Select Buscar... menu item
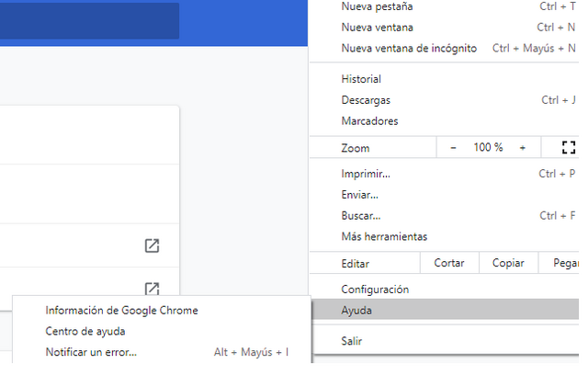 [444, 216]
